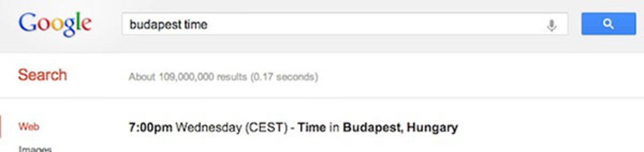Image resolution: width=644 pixels, height=152 pixels.
Task: Click the Google logo
Action: [x=55, y=24]
